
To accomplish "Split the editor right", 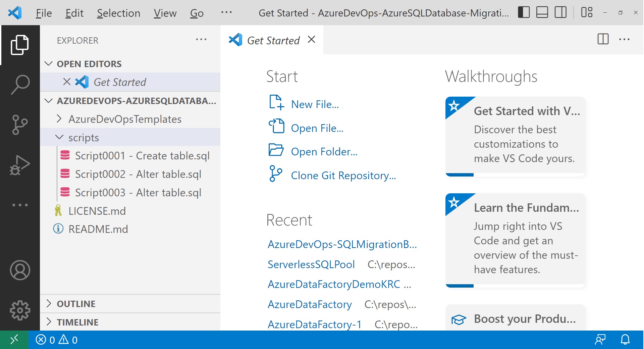I will (603, 39).
